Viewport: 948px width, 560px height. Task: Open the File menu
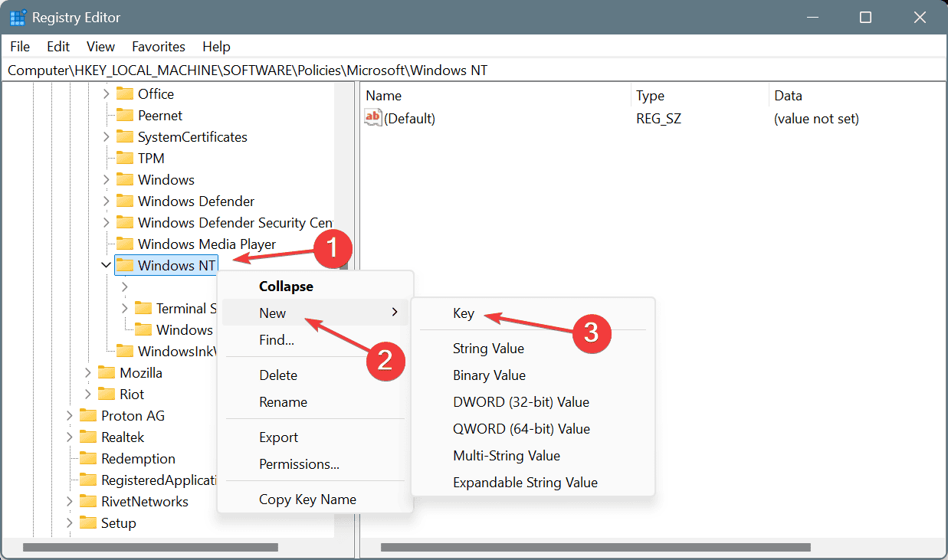point(20,47)
